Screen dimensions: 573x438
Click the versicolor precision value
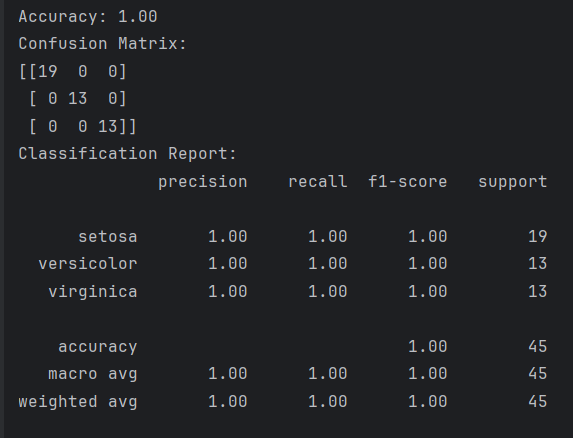(228, 264)
